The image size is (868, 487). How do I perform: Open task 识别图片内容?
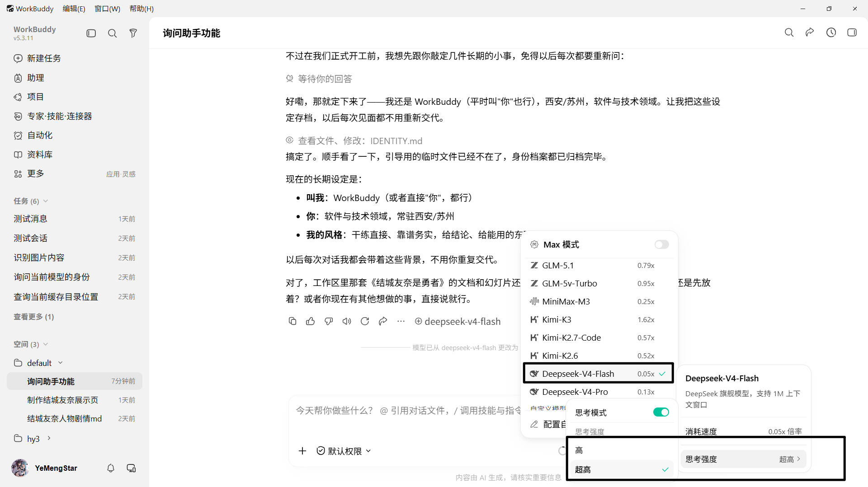pos(75,258)
